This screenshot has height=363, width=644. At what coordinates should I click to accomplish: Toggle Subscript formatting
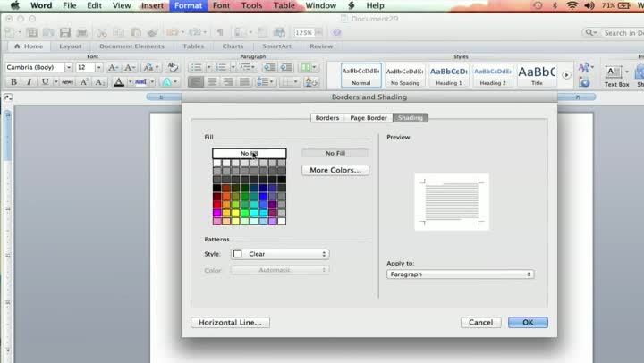click(99, 81)
